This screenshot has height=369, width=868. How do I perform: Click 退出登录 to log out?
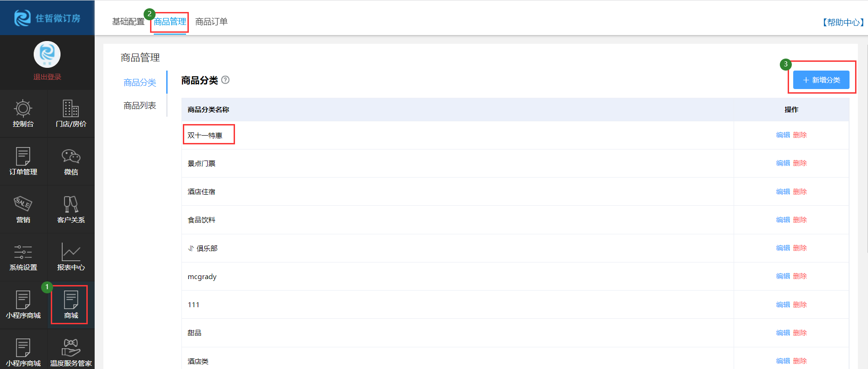[47, 77]
